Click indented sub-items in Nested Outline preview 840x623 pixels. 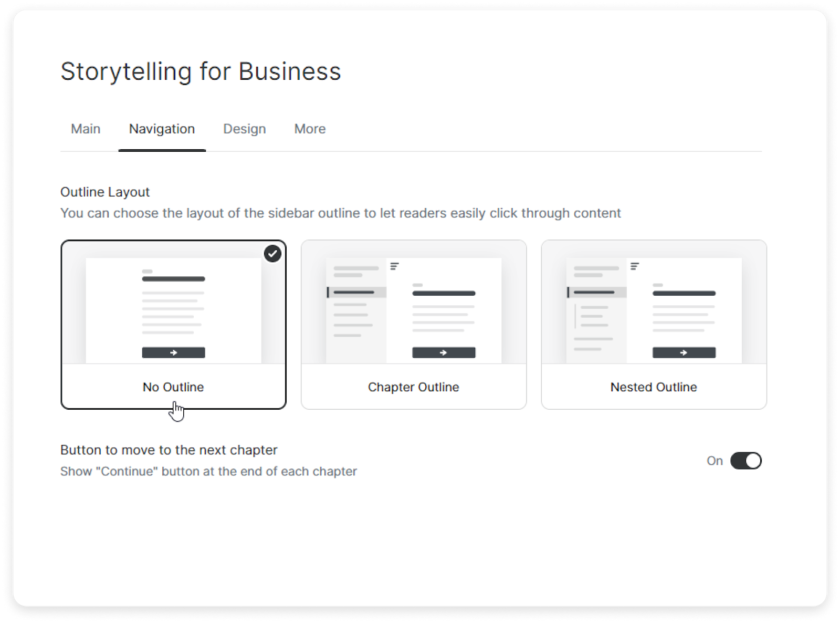[594, 316]
